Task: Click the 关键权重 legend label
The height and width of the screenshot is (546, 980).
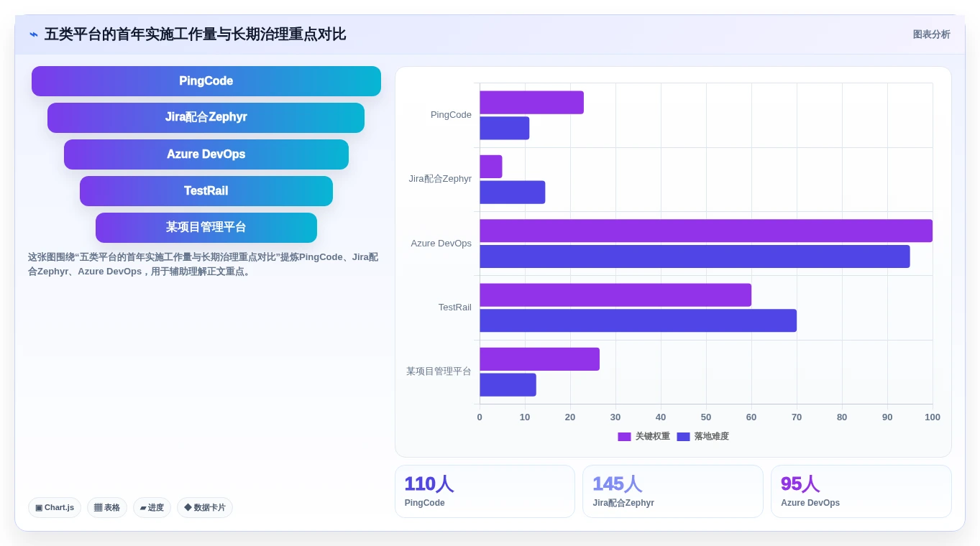Action: point(653,437)
